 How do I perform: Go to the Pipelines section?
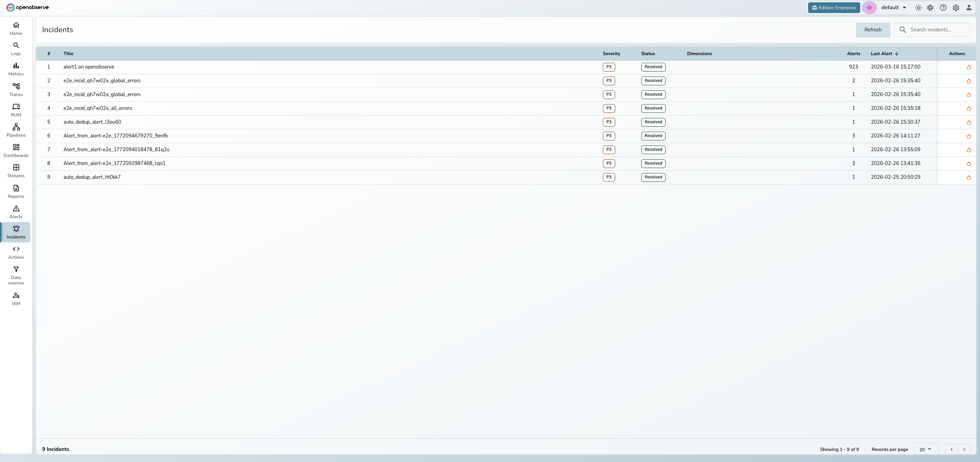click(16, 130)
